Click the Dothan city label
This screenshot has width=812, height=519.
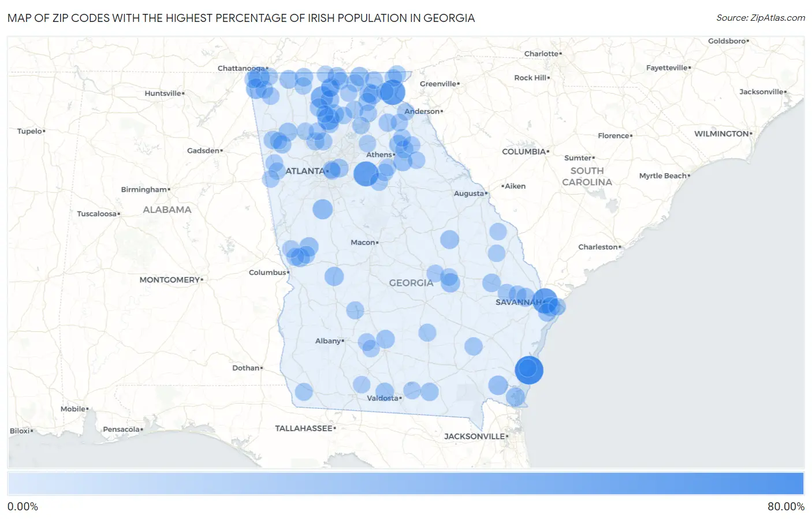(x=245, y=368)
